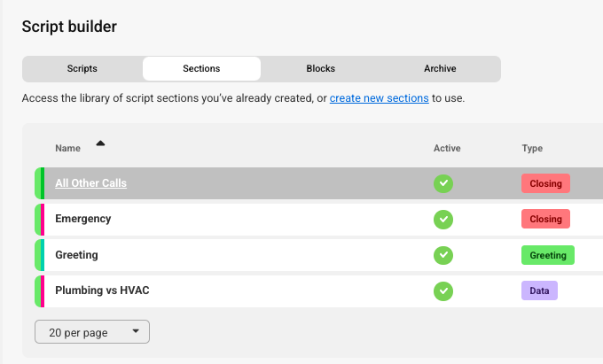The width and height of the screenshot is (603, 364).
Task: Switch to the Scripts tab
Action: [x=82, y=68]
